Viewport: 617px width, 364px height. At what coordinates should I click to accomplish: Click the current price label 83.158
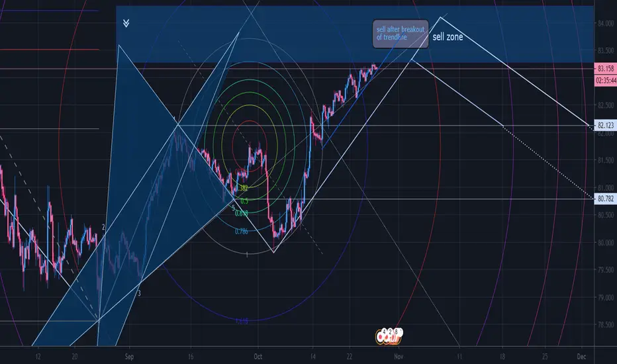[606, 68]
